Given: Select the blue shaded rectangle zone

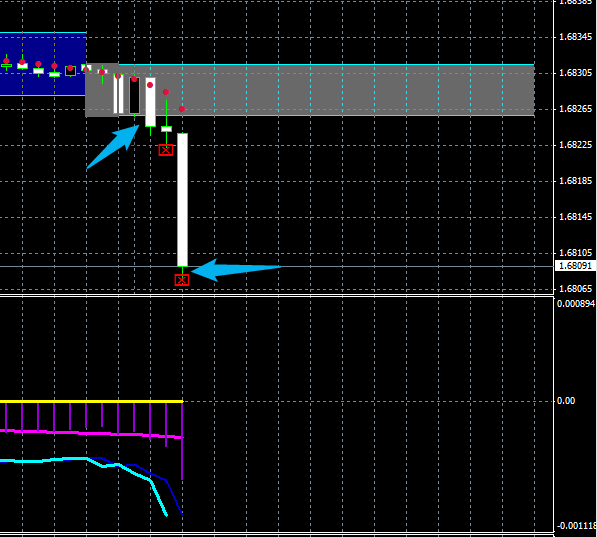Looking at the screenshot, I should 43,64.
